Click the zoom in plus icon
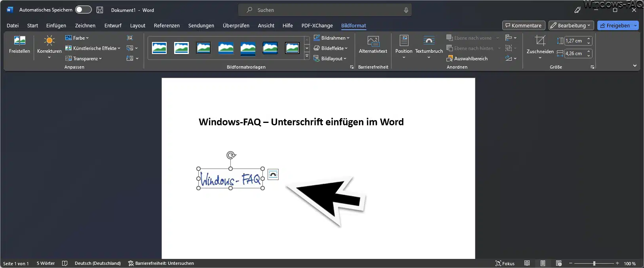This screenshot has width=644, height=268. click(617, 263)
